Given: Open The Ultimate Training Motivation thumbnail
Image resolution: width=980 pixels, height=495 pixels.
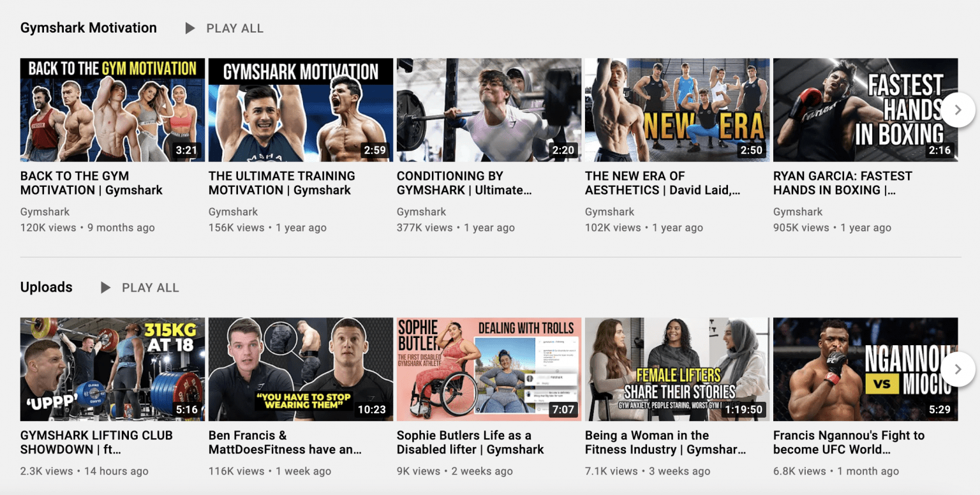Looking at the screenshot, I should tap(300, 109).
